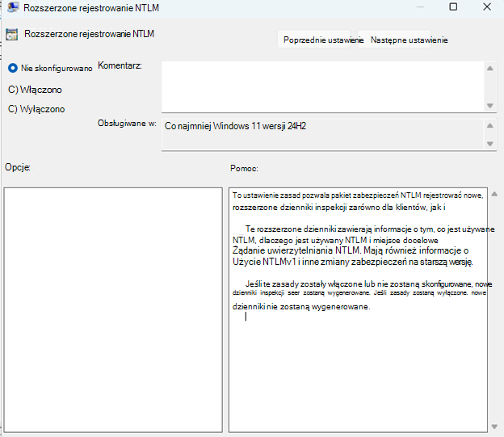Click the policy setting icon beside heading
Image resolution: width=504 pixels, height=437 pixels.
(x=12, y=35)
